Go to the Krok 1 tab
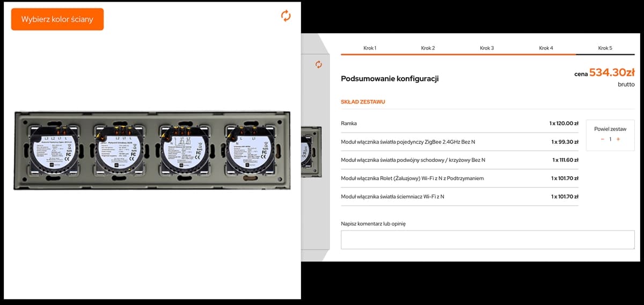 370,48
